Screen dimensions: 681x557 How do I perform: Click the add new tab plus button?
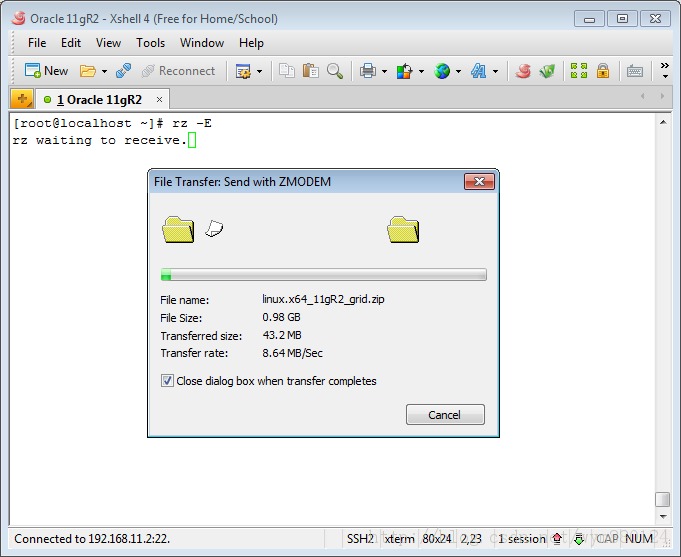click(22, 99)
